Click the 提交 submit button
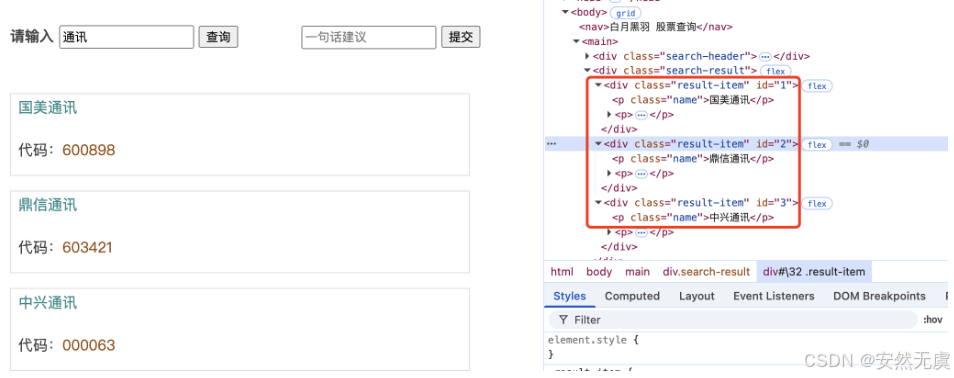The width and height of the screenshot is (954, 378). [x=461, y=37]
